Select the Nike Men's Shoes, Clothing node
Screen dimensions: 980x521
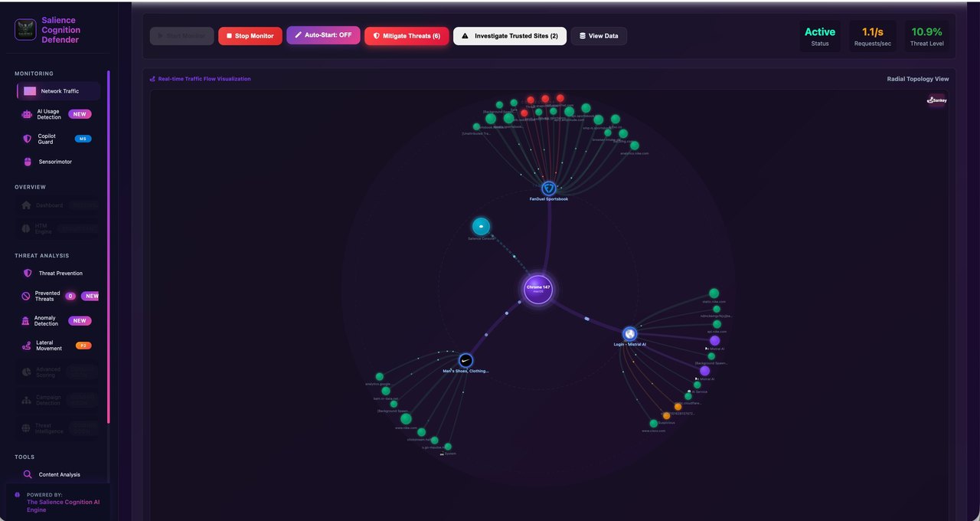pos(465,360)
